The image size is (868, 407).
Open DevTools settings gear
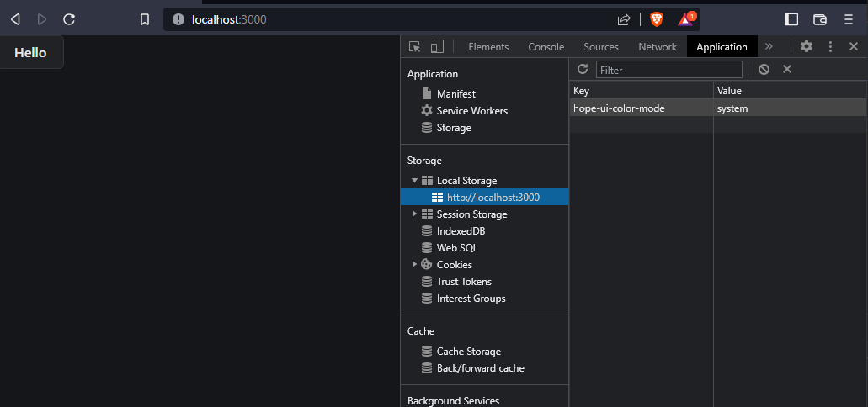(x=807, y=47)
